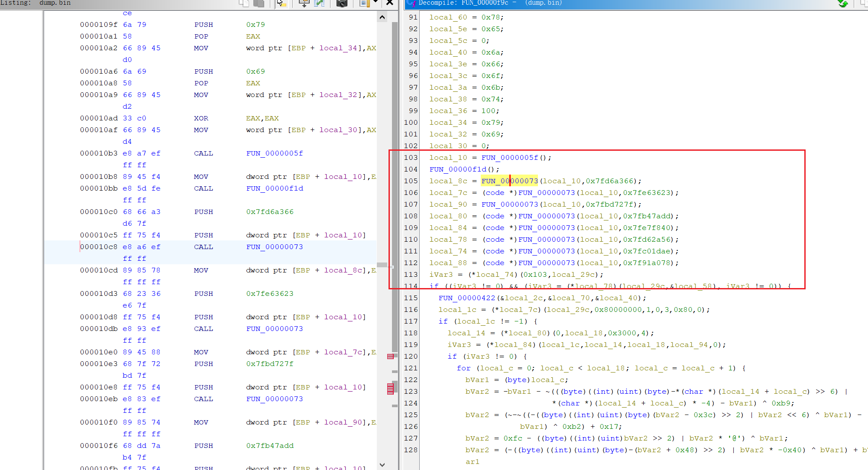Re-decompile using the green refresh icon

[x=843, y=3]
